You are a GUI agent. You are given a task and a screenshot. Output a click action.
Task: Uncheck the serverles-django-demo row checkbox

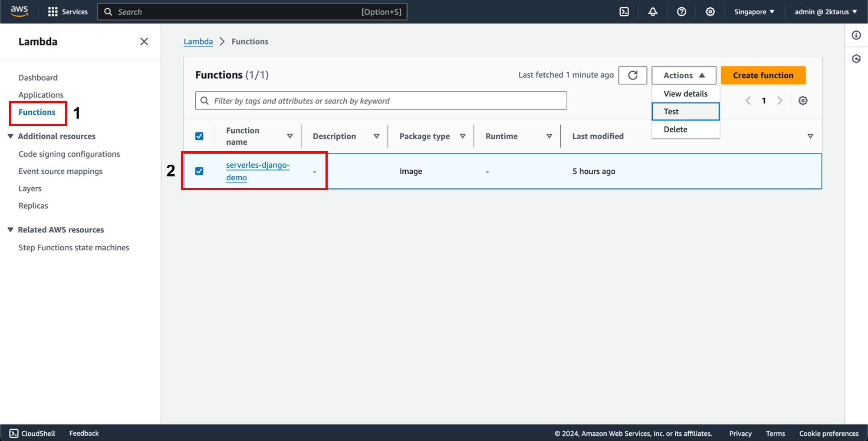(199, 171)
